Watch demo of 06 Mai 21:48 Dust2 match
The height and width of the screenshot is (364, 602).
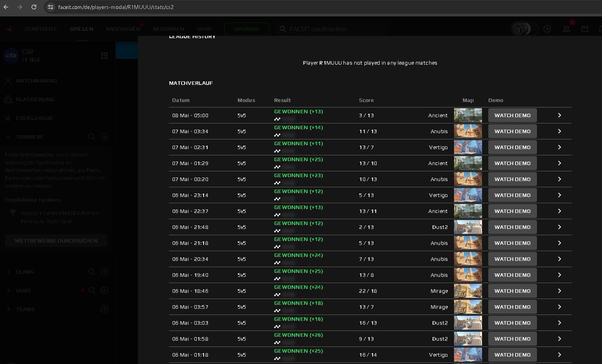coord(512,227)
